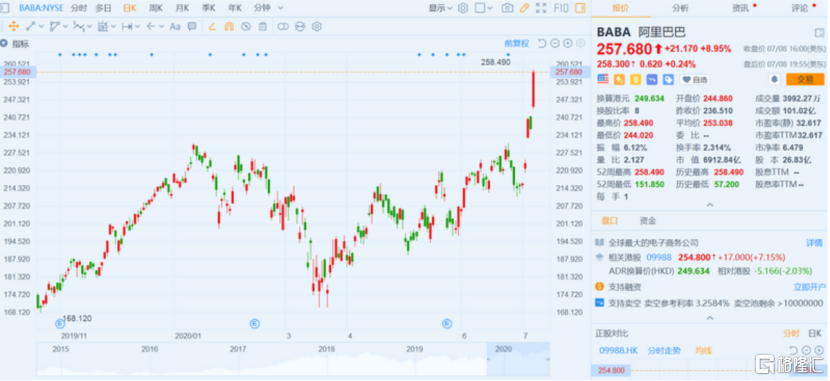The height and width of the screenshot is (381, 830).
Task: Click the linked-circles icon in drawing toolbar
Action: click(x=283, y=26)
